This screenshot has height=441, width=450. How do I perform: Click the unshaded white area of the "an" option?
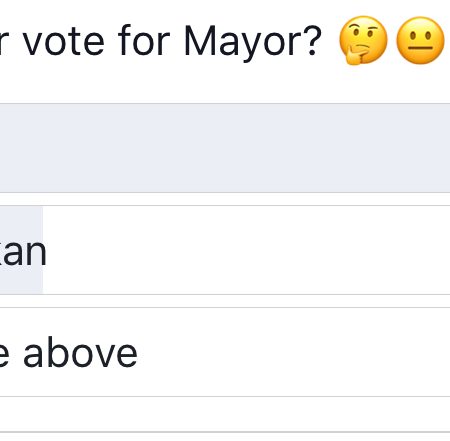pos(247,250)
